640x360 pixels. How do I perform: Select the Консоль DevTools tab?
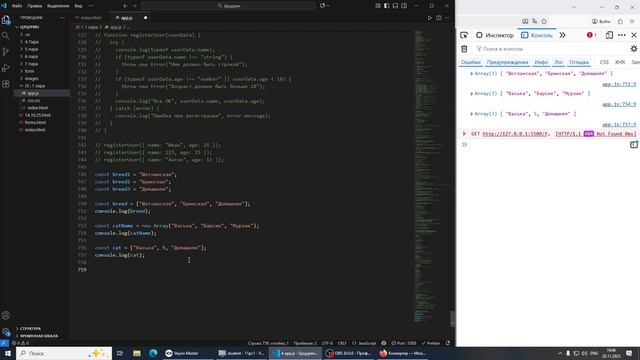[537, 35]
